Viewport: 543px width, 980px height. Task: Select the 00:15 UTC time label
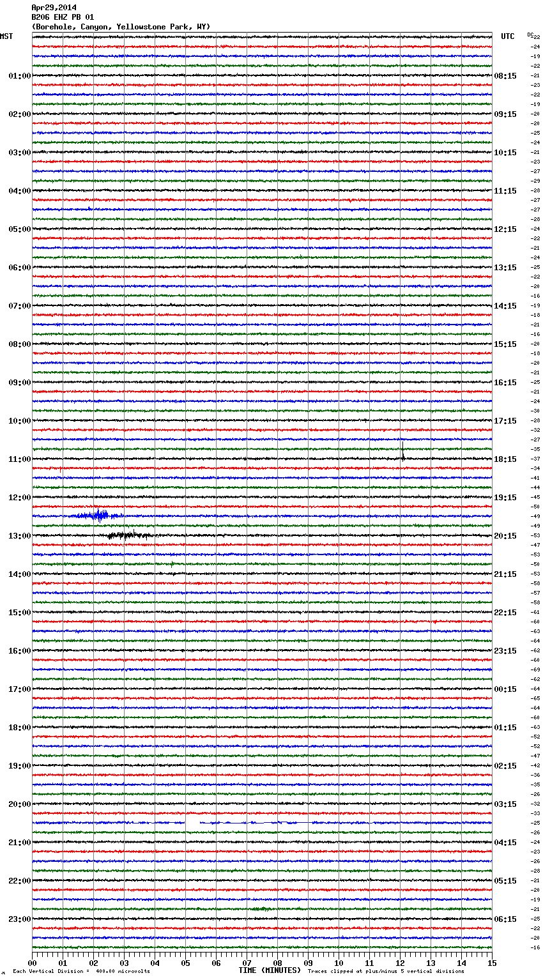pyautogui.click(x=505, y=689)
